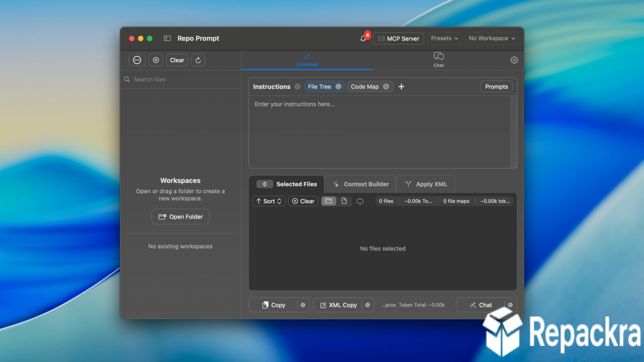
Task: Open the Sort dropdown
Action: (269, 201)
